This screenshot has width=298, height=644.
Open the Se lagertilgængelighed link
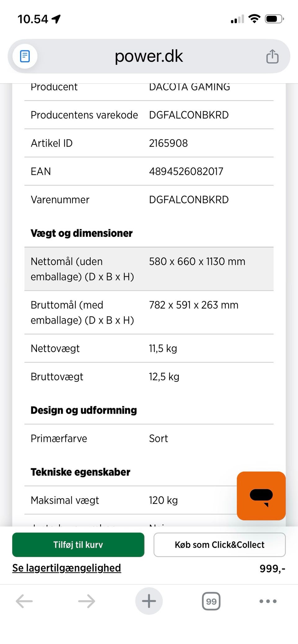[67, 568]
